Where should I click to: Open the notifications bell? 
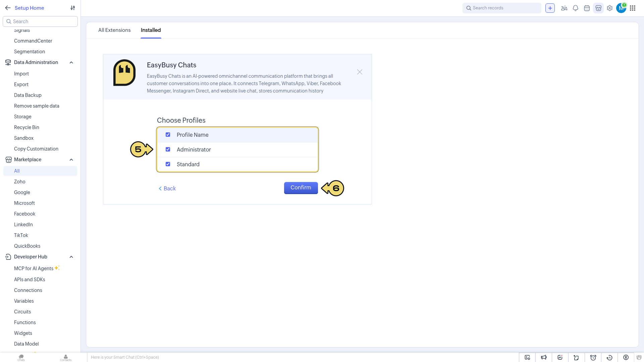tap(576, 8)
